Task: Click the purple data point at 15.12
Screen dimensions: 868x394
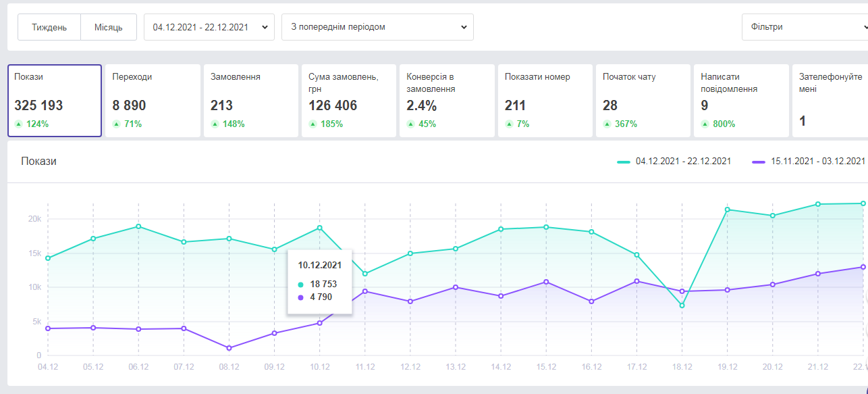Action: [546, 282]
